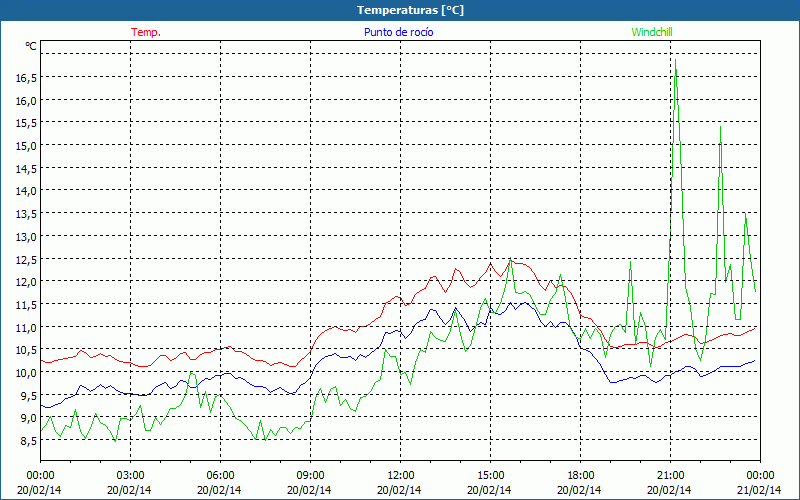Click the tallest green Windchill spike peak
This screenshot has height=500, width=800.
[x=676, y=60]
